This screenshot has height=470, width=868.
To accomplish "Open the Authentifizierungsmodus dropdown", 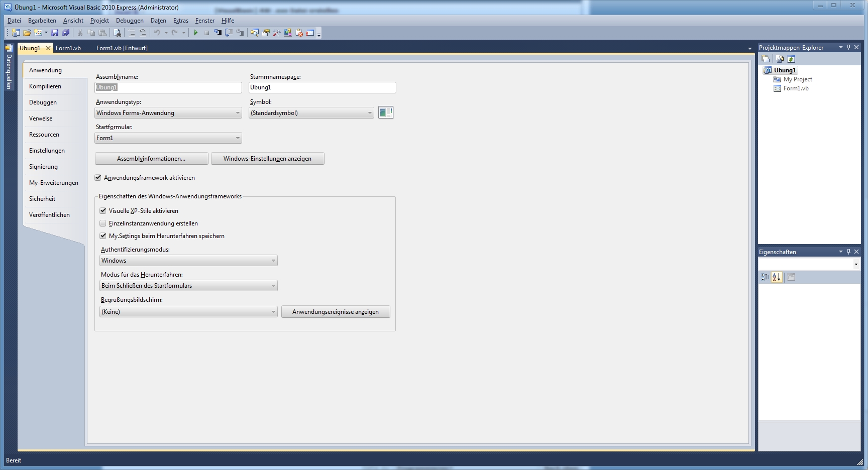I will [x=189, y=261].
